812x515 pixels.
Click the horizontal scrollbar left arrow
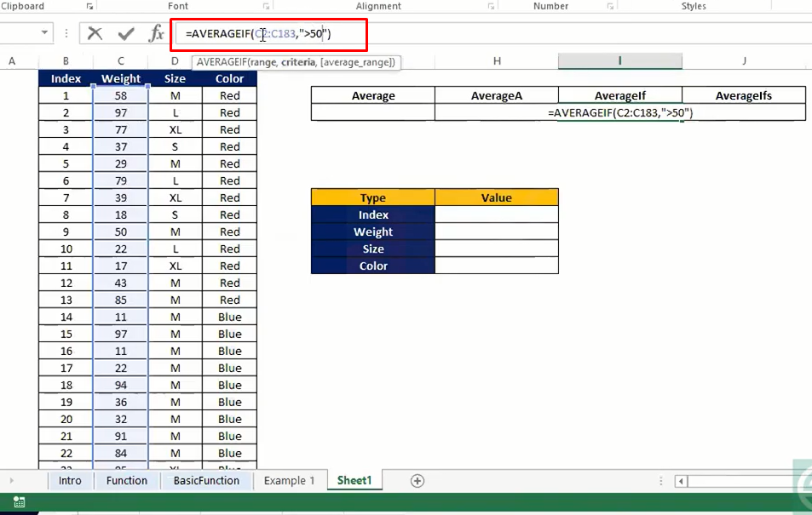click(x=681, y=481)
